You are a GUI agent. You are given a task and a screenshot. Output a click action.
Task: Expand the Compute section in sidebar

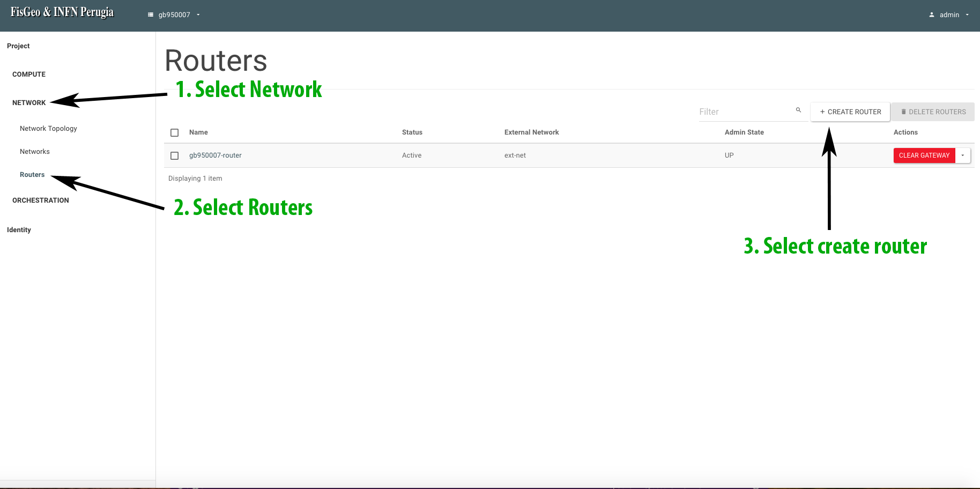tap(29, 75)
